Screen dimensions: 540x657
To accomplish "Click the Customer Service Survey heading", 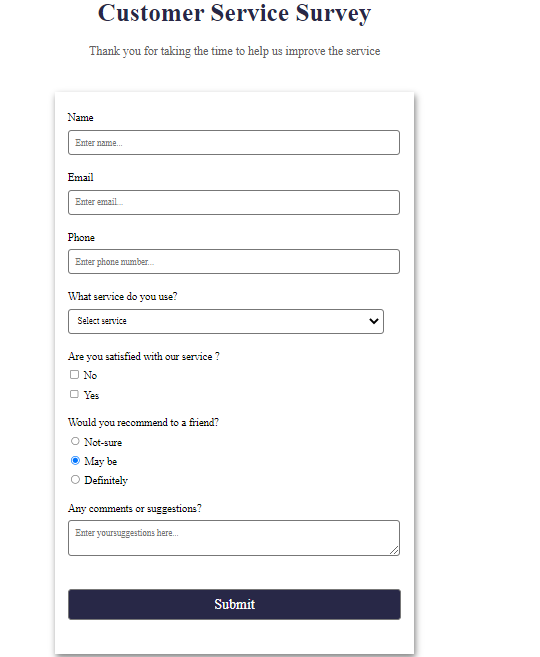I will [x=234, y=13].
